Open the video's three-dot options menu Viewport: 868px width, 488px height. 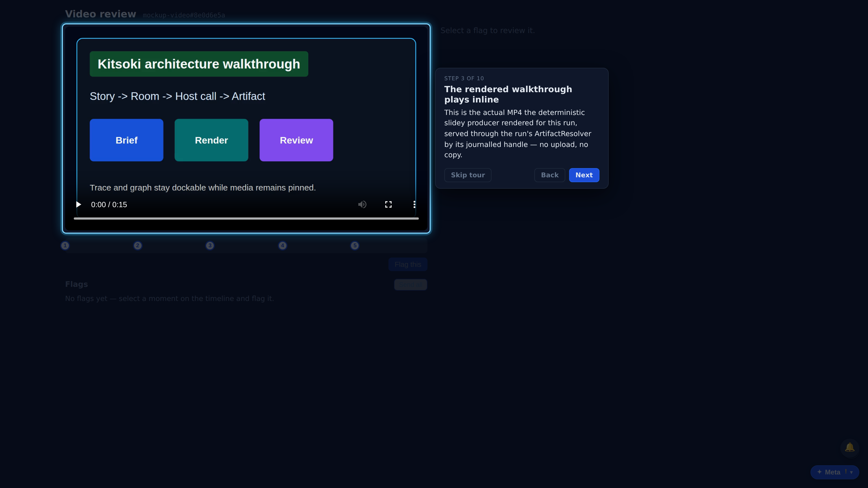pyautogui.click(x=414, y=204)
